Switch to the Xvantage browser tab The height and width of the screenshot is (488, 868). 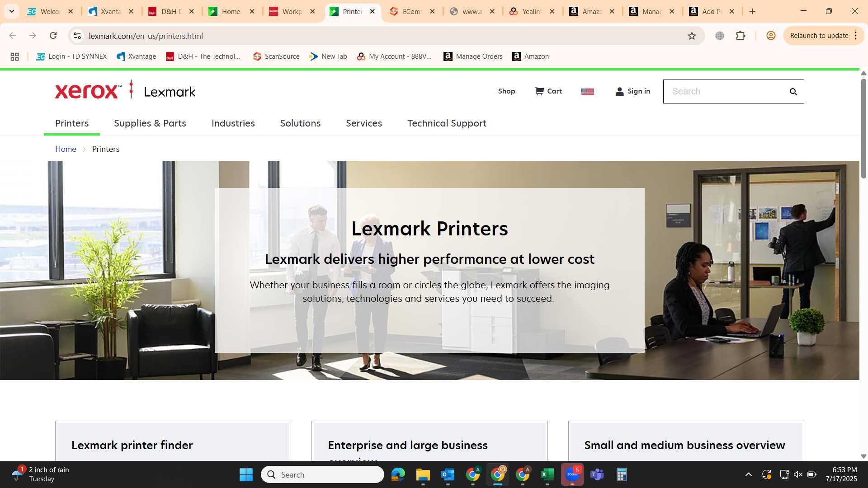[x=111, y=11]
